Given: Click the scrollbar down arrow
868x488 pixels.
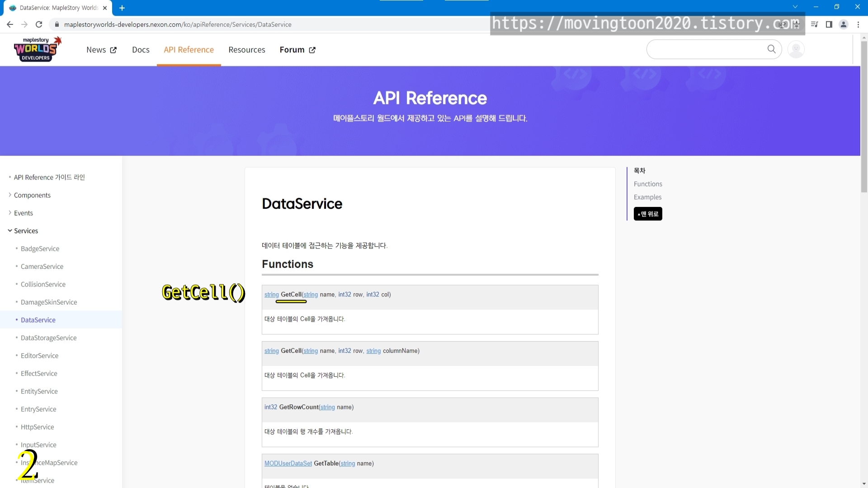Looking at the screenshot, I should click(x=864, y=484).
